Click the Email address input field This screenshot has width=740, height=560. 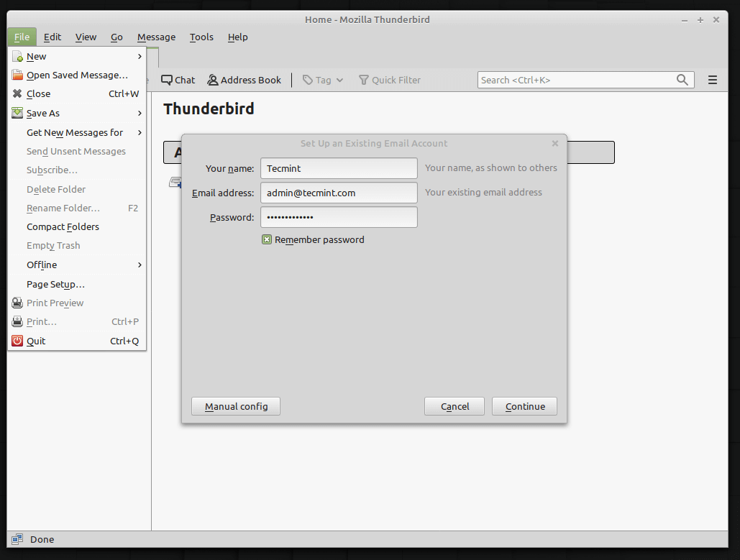(x=339, y=193)
